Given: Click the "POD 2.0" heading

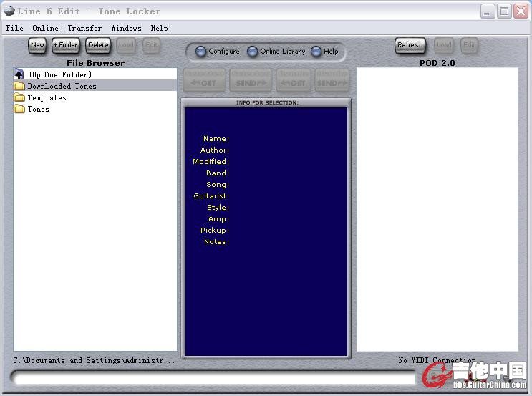Looking at the screenshot, I should (437, 63).
